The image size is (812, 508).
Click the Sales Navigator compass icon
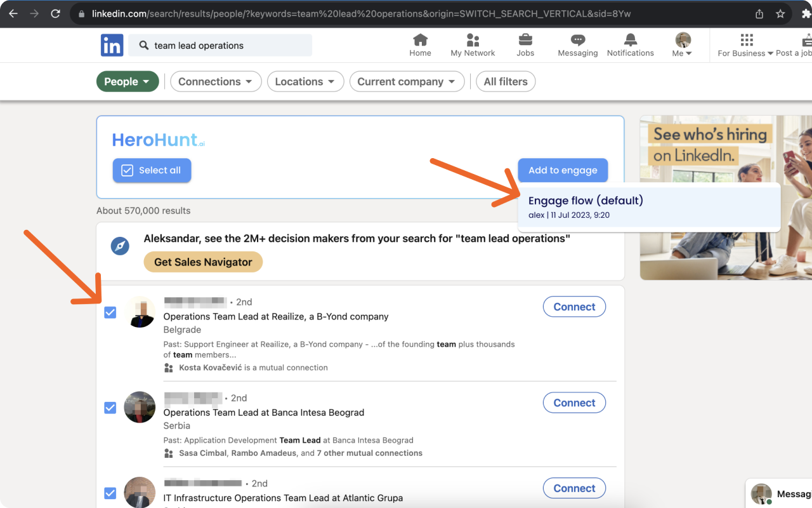coord(120,246)
